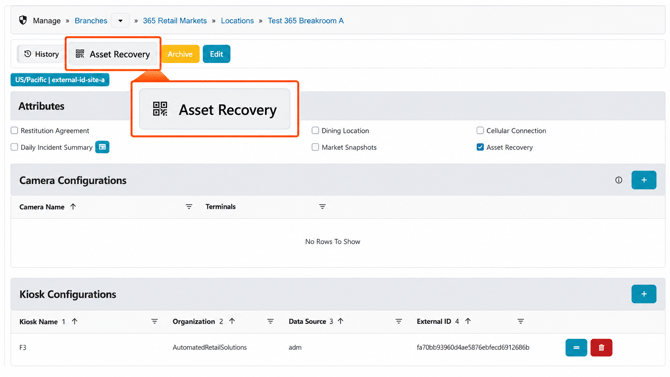Click the fa70bb93960d4ae5876ebfecd6912686b external ID
The width and height of the screenshot is (670, 377).
point(473,348)
